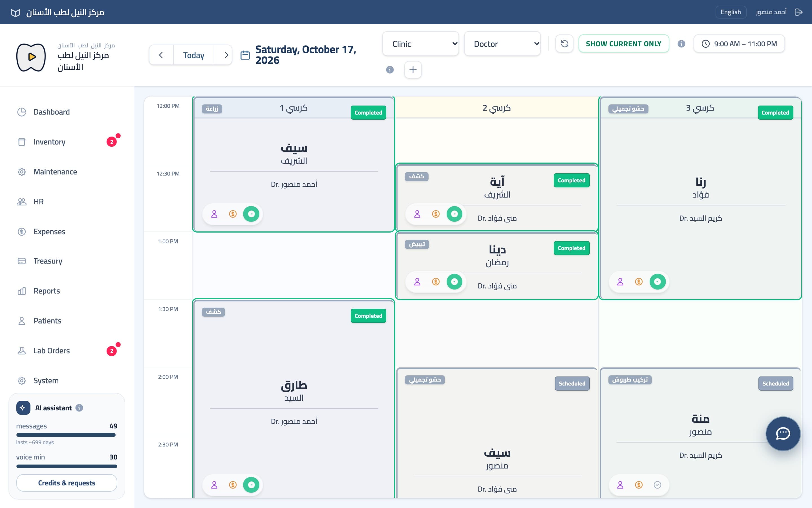
Task: Click the clinic tooth logo thumbnail
Action: (x=31, y=57)
